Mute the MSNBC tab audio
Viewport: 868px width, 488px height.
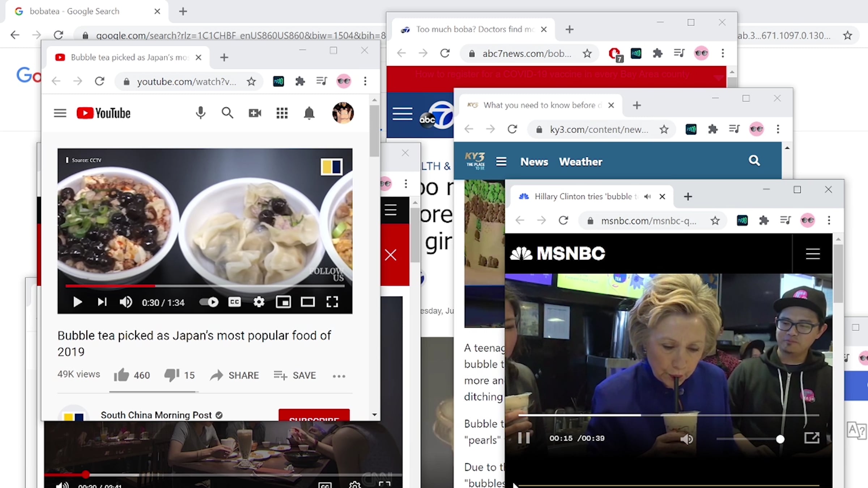(647, 196)
